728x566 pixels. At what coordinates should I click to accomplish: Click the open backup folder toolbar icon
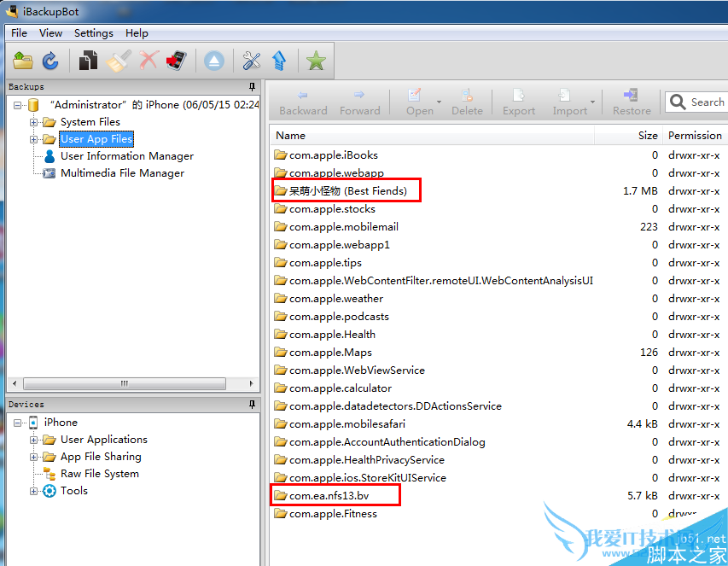(x=23, y=61)
